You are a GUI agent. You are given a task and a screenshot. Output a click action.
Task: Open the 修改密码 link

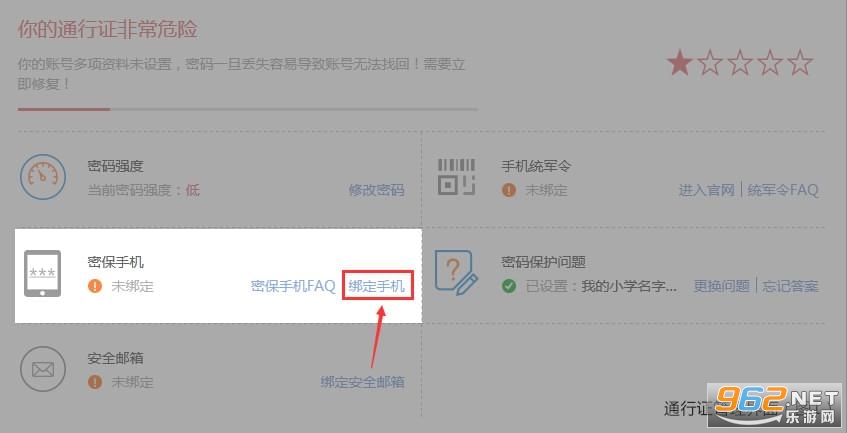pyautogui.click(x=377, y=190)
